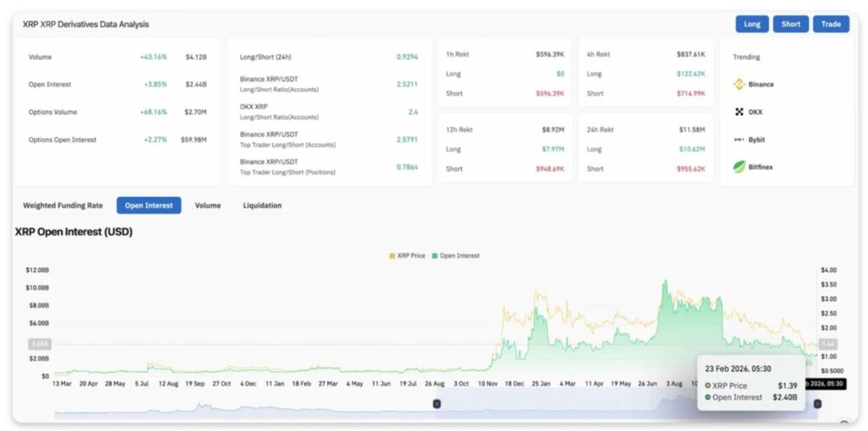Select the Open Interest tab
The height and width of the screenshot is (431, 868).
pos(148,205)
